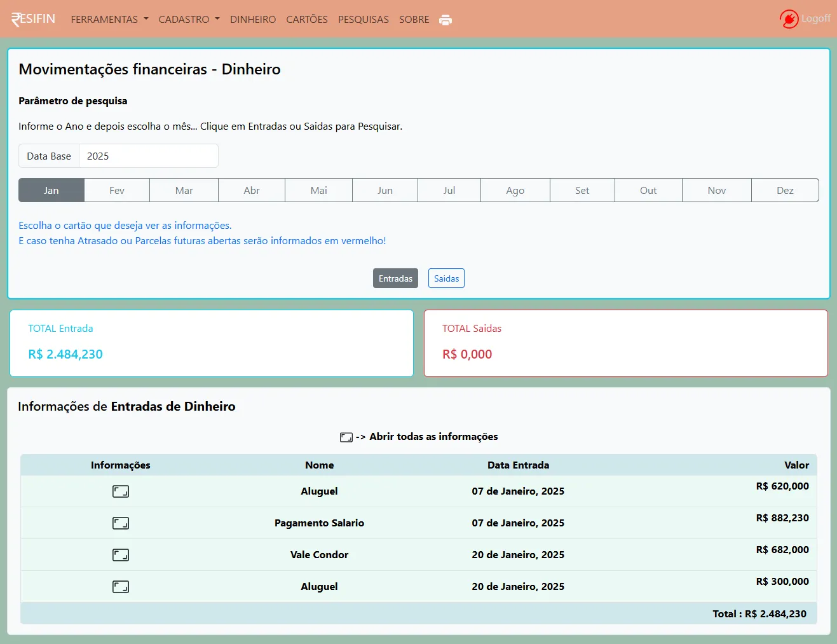Expand info icon for first Aluguel row
The image size is (837, 644).
click(x=121, y=491)
